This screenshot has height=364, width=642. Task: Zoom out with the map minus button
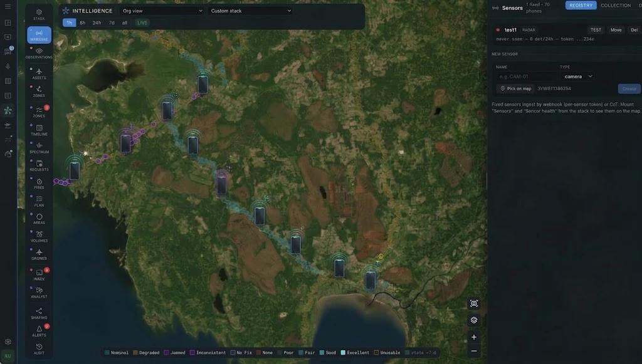(474, 351)
